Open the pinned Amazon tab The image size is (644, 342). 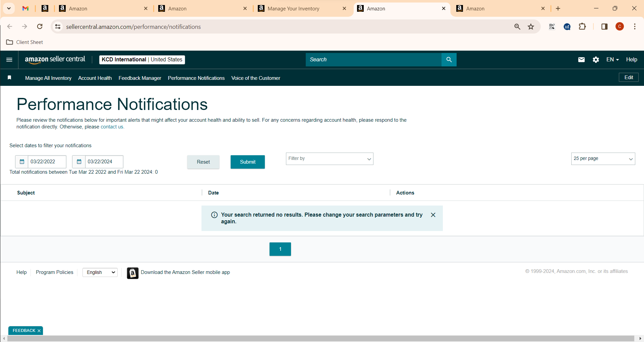(x=45, y=8)
